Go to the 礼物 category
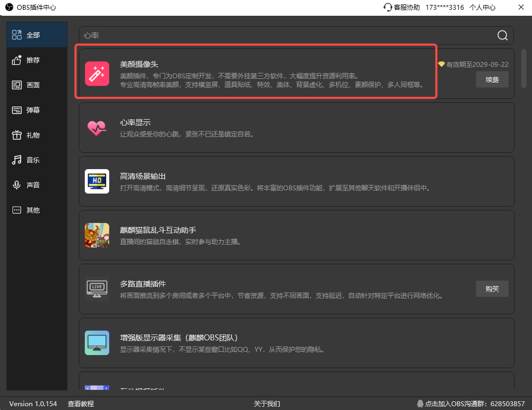Viewport: 532px width, 410px height. pyautogui.click(x=37, y=135)
